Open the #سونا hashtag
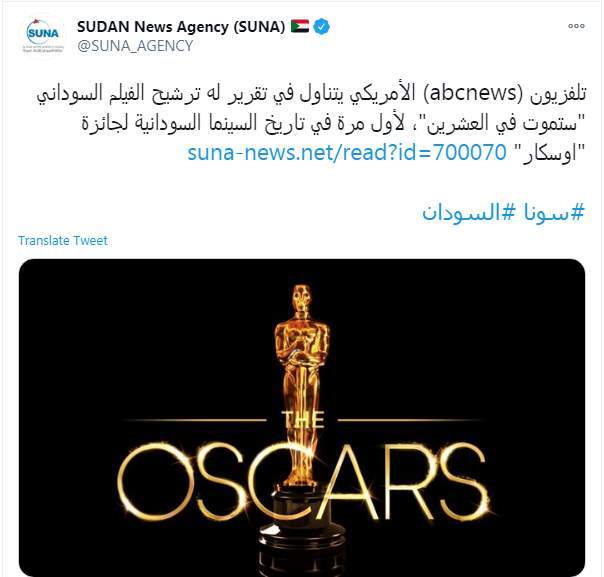604x577 pixels. click(x=554, y=212)
